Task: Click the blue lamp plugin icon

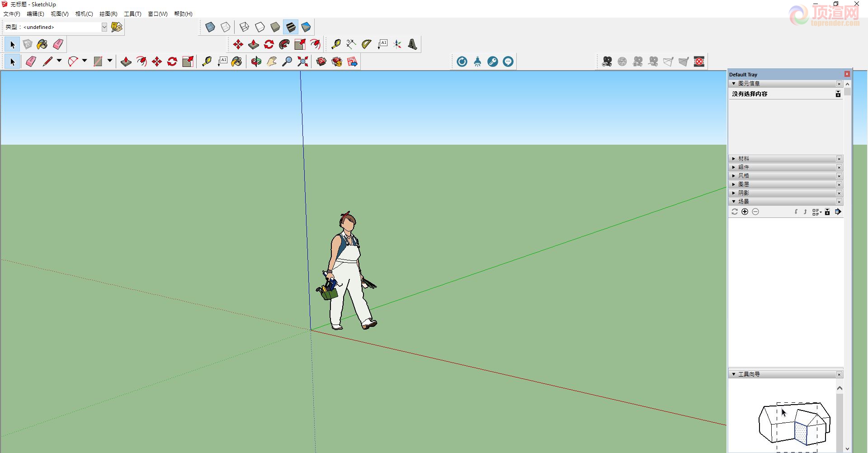Action: tap(477, 61)
